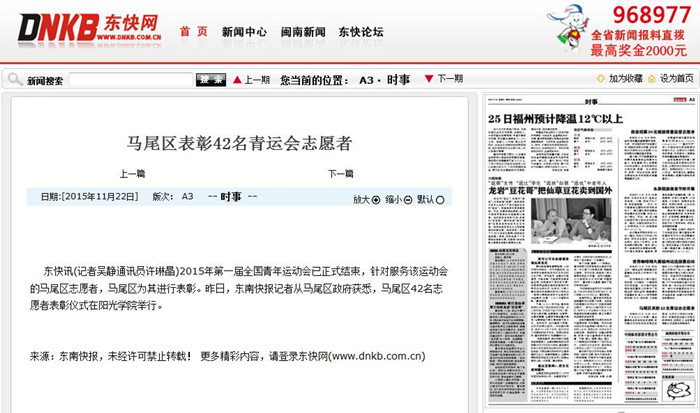Click the cartoon mascot beside 968977

pyautogui.click(x=567, y=28)
